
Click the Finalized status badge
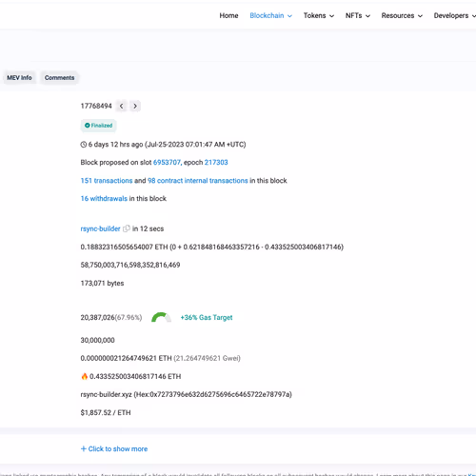click(x=98, y=126)
